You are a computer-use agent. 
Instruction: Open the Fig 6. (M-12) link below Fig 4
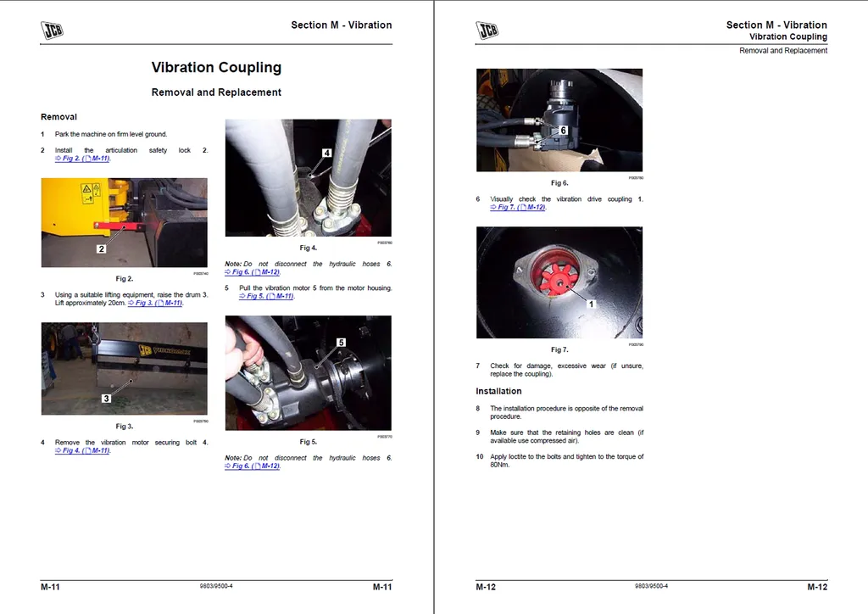click(253, 272)
